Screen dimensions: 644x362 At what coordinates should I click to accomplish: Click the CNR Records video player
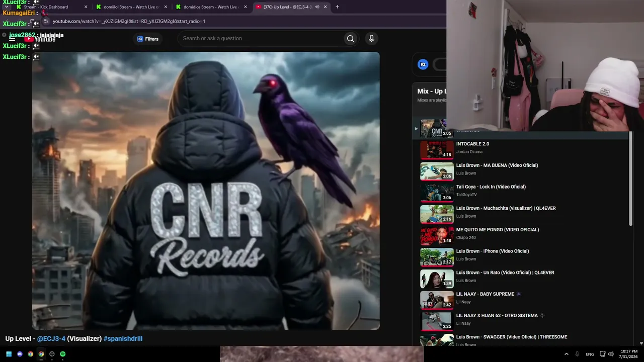[x=206, y=191]
